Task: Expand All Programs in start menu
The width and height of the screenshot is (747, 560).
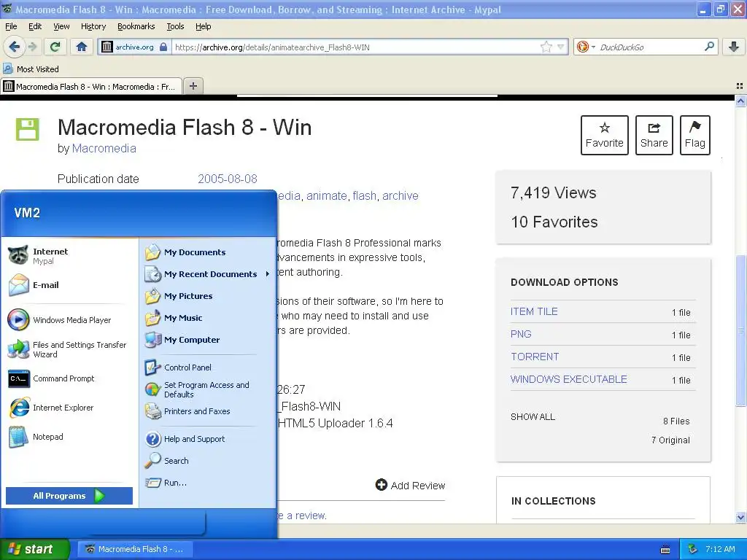Action: click(69, 496)
